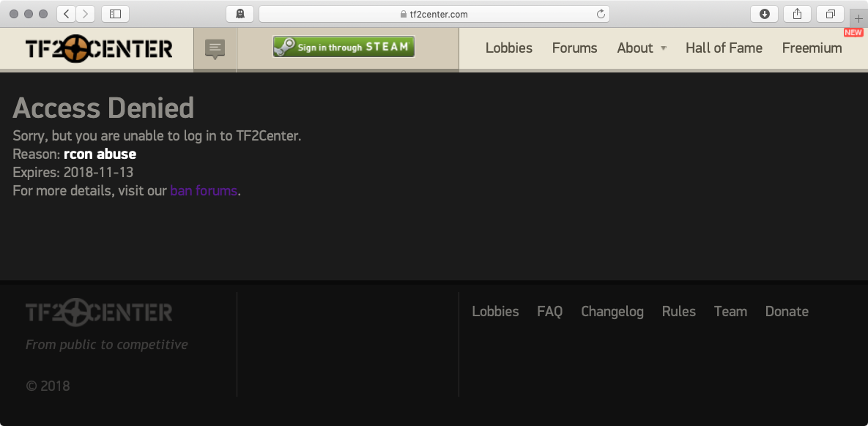Click the 'rcon abuse' reason text
Viewport: 868px width, 426px height.
[x=100, y=154]
